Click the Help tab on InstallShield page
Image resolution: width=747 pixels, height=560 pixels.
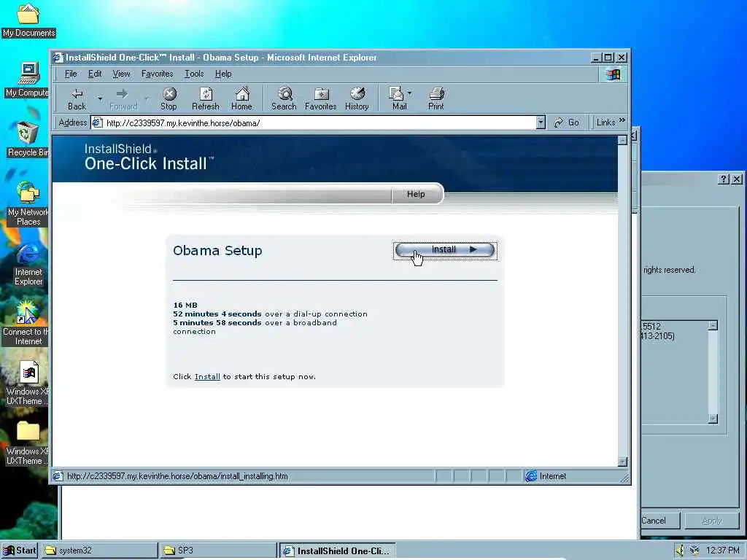pos(416,194)
